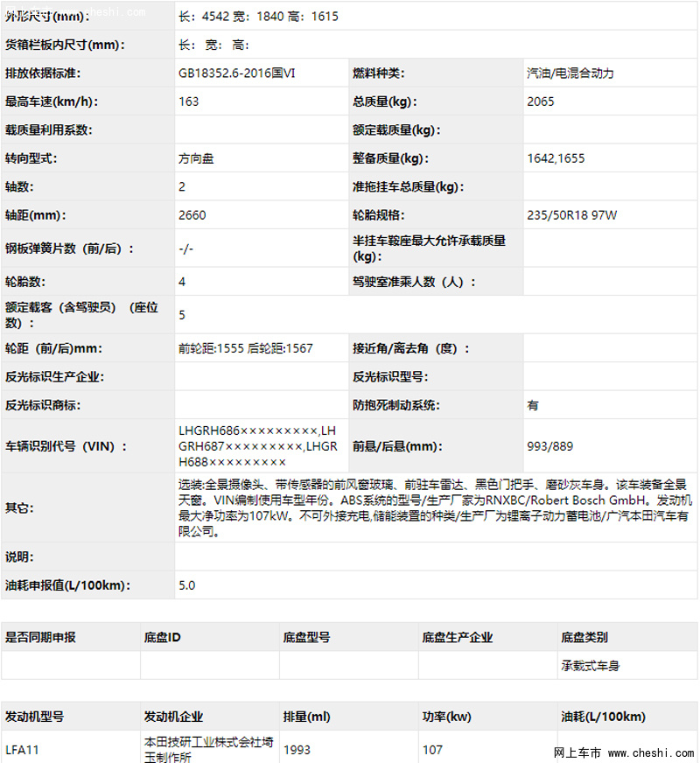The image size is (700, 763).
Task: Select overhang value 993/889
Action: pos(549,446)
